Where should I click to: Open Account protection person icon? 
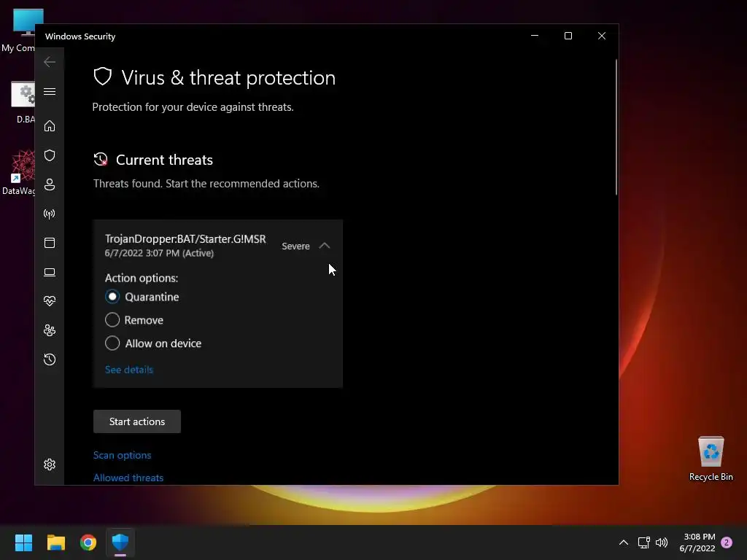click(x=50, y=184)
